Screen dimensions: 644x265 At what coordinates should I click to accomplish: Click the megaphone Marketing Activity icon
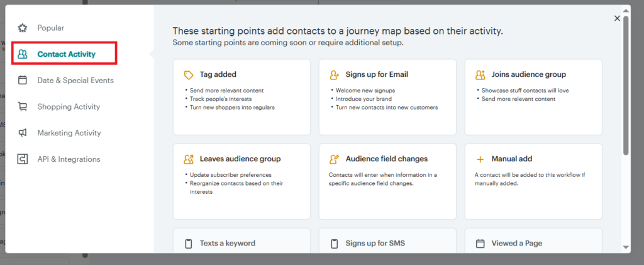(x=23, y=133)
